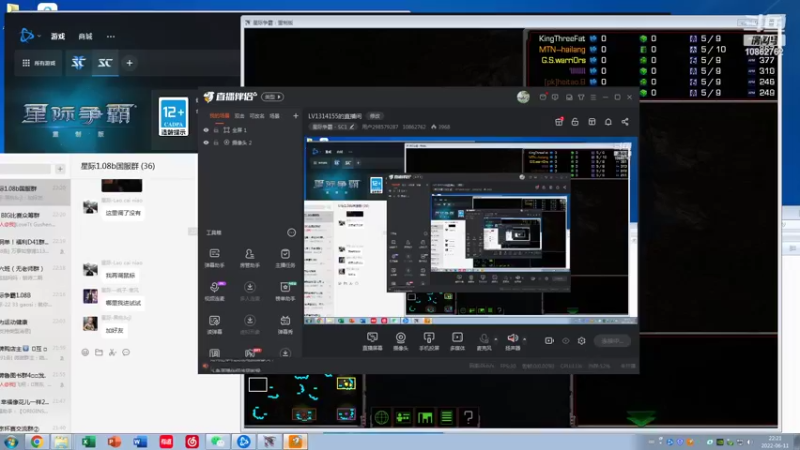Select the 全屏 1 source row
Screen dimensions: 800x450
251,130
